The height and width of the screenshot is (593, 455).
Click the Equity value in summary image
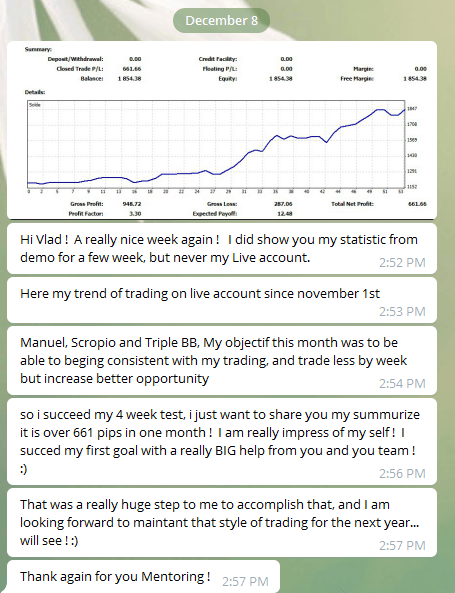tap(280, 79)
